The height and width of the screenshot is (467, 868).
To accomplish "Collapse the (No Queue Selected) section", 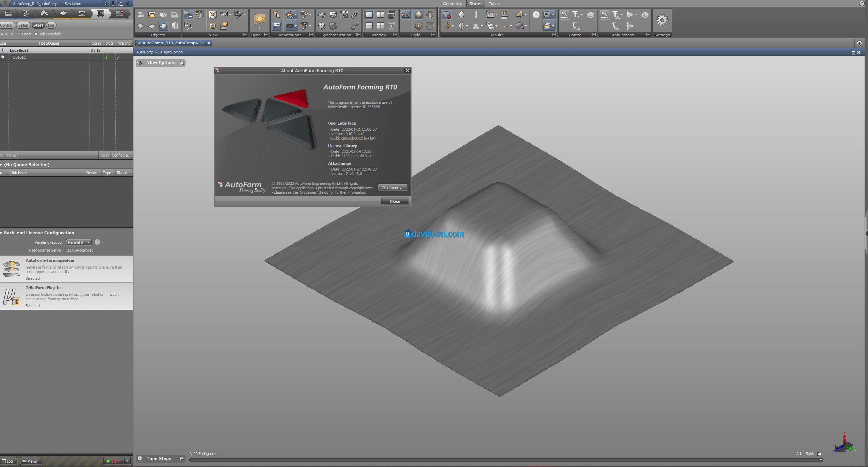I will 2,165.
